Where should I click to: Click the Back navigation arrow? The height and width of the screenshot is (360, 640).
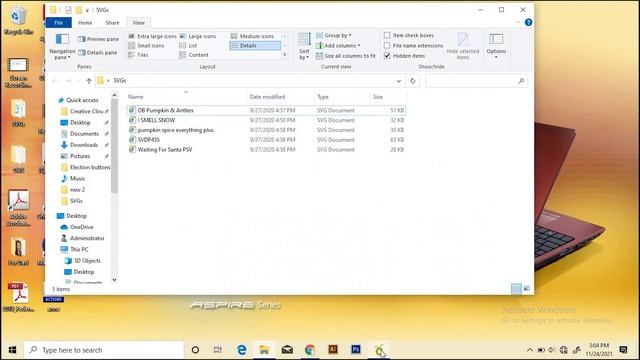pyautogui.click(x=55, y=81)
